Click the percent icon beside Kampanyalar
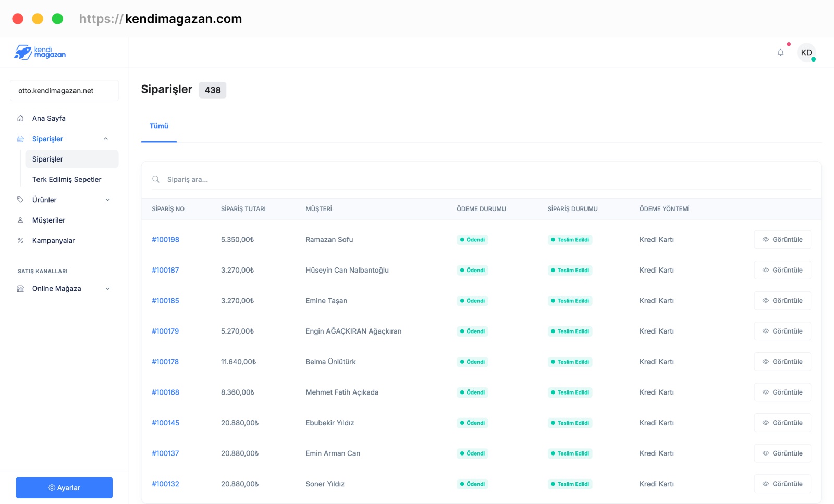Viewport: 834px width, 504px height. (x=20, y=240)
